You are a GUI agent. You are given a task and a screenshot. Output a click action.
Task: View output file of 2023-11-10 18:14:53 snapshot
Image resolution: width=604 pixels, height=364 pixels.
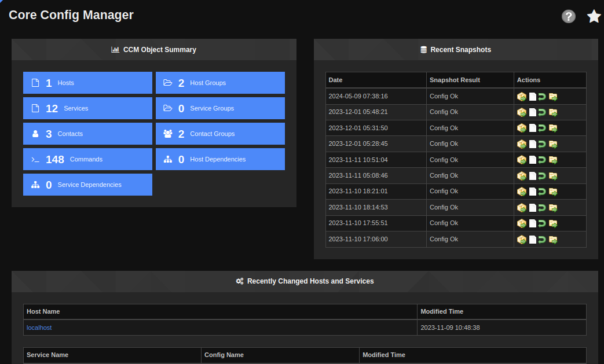pos(532,208)
